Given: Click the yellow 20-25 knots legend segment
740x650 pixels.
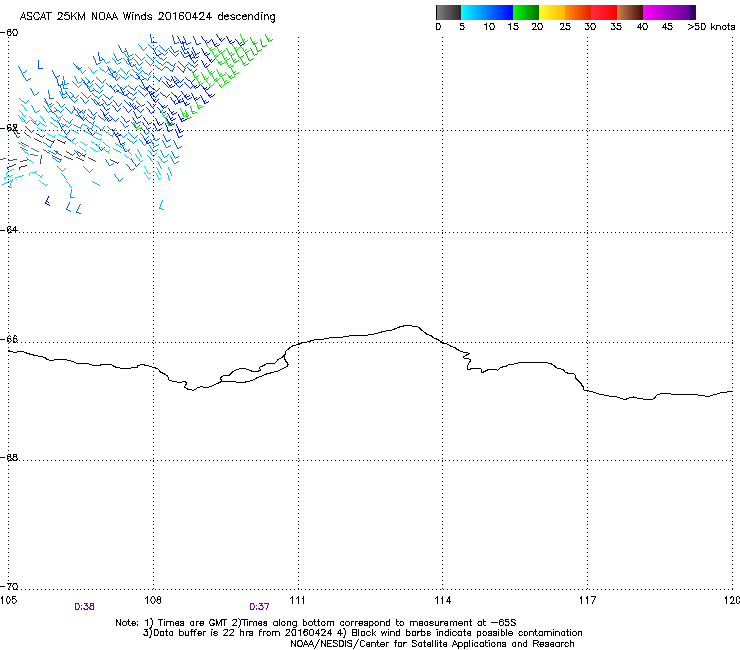Looking at the screenshot, I should [x=552, y=12].
